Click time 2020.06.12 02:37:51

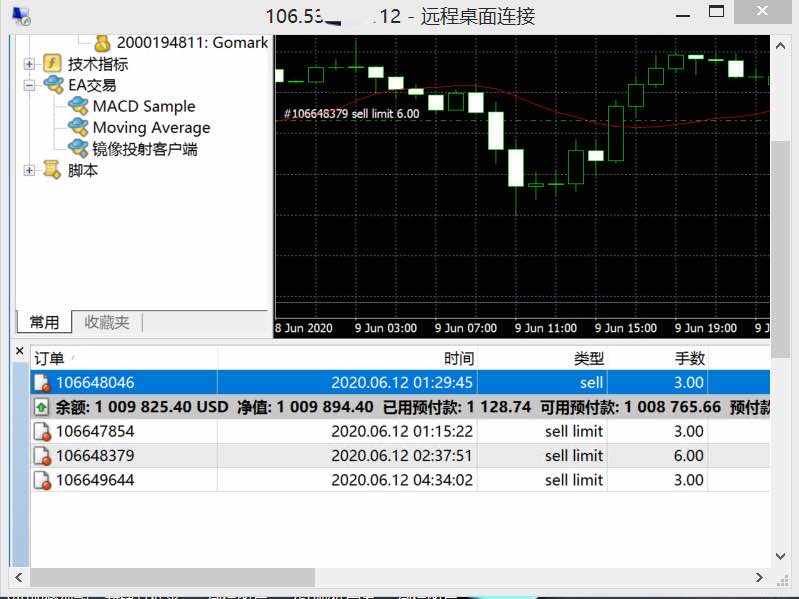(402, 455)
